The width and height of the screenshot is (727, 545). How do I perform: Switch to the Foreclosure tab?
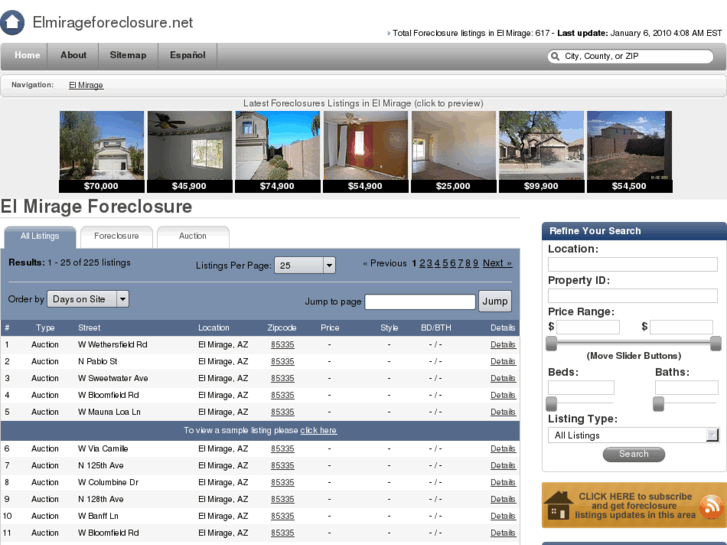[x=116, y=237]
